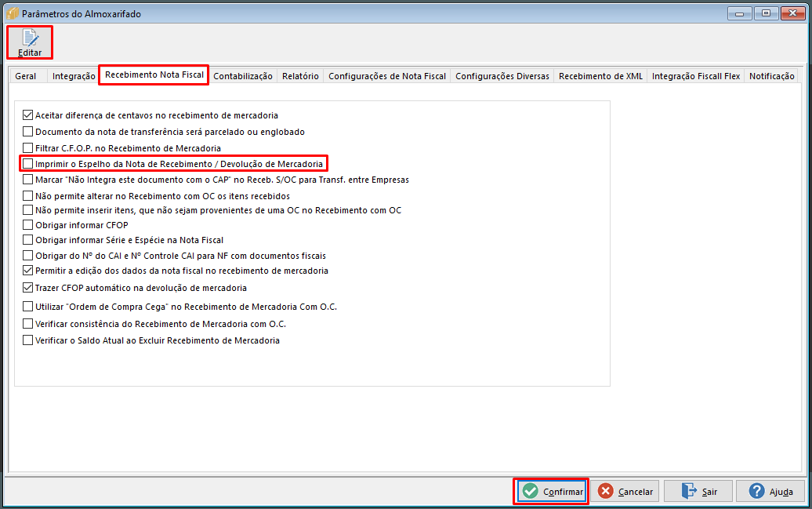
Task: Select the Recebimento de XML tab
Action: 600,76
